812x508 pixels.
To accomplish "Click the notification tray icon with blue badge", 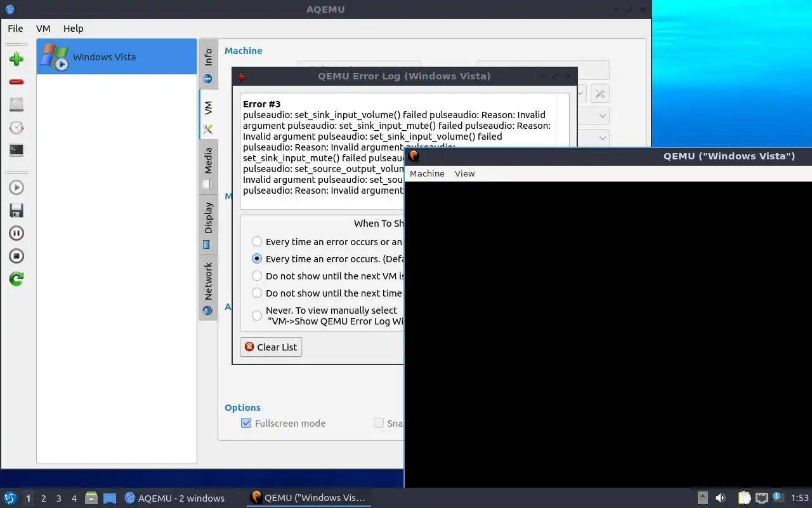I will (778, 497).
